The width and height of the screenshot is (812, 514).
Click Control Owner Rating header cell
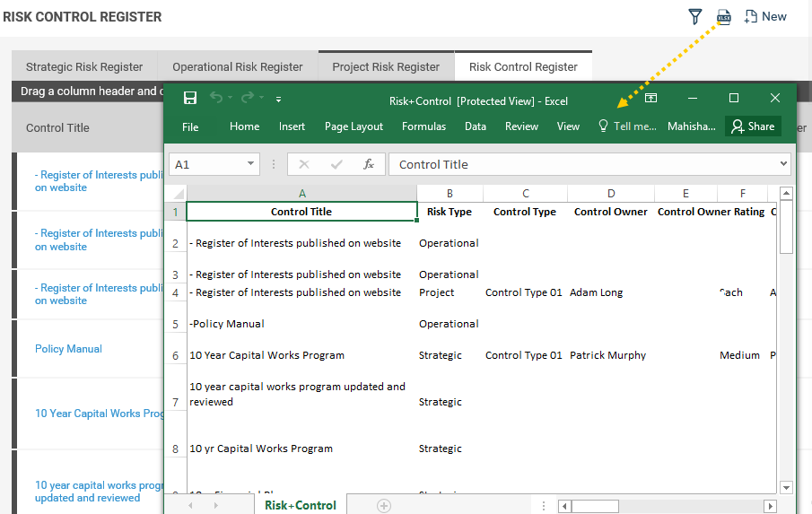click(x=711, y=212)
